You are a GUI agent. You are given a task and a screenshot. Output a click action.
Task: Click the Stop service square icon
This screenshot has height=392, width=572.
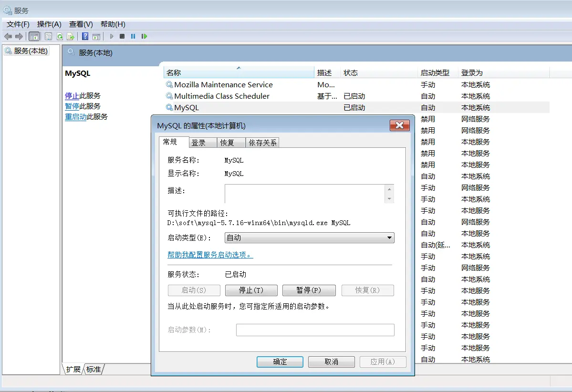[x=122, y=36]
